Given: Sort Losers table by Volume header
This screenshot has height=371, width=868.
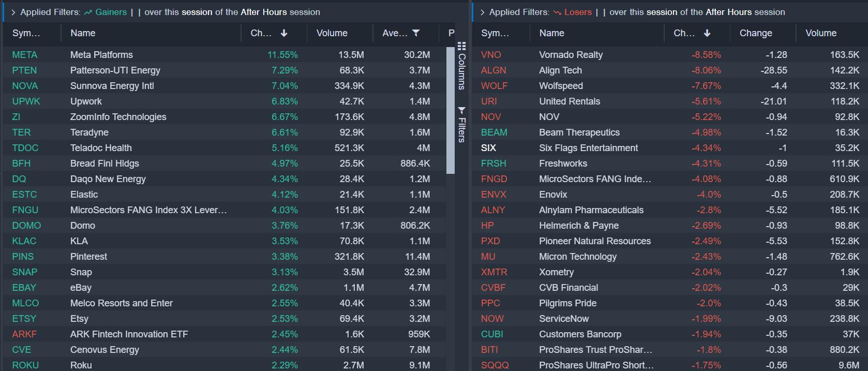Looking at the screenshot, I should pos(821,33).
